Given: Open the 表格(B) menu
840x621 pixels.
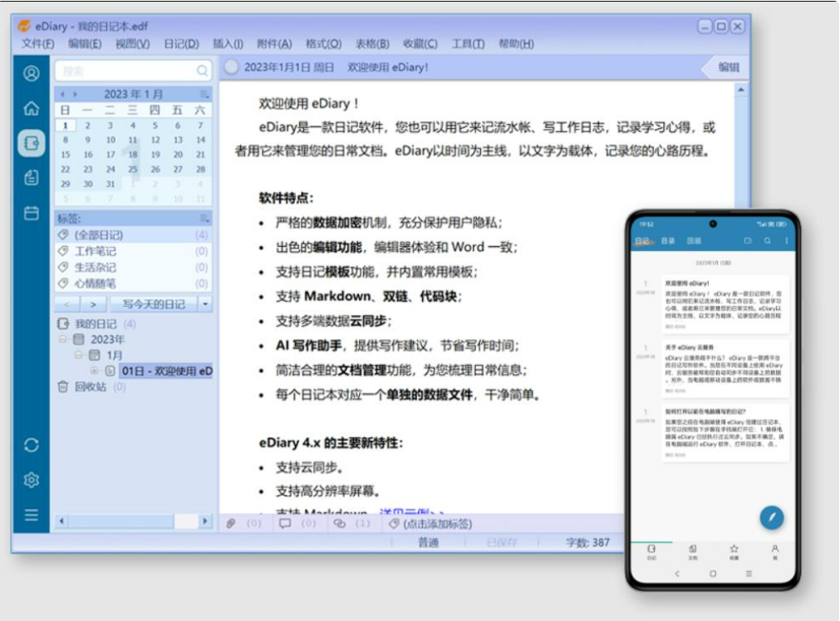Looking at the screenshot, I should (372, 43).
